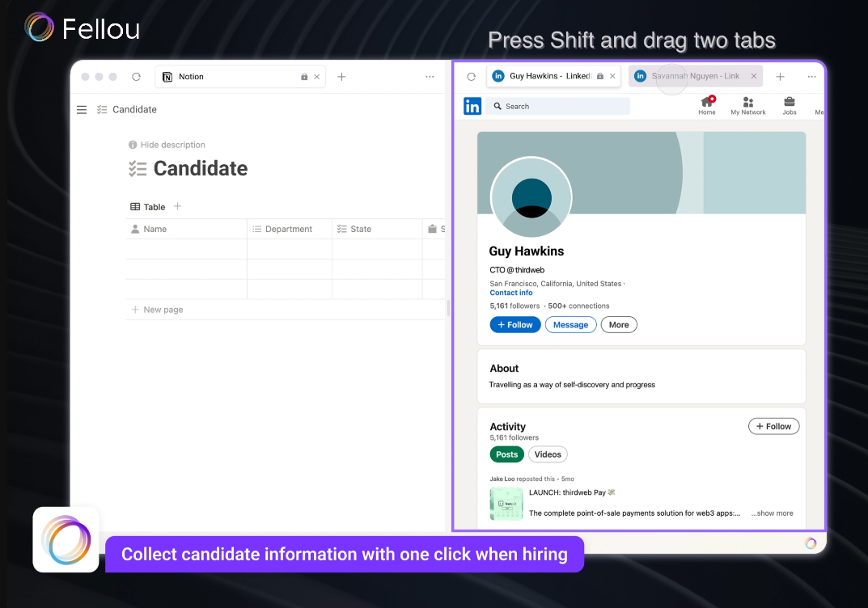Image resolution: width=868 pixels, height=608 pixels.
Task: Click the 5,161 followers text under the location
Action: (514, 306)
